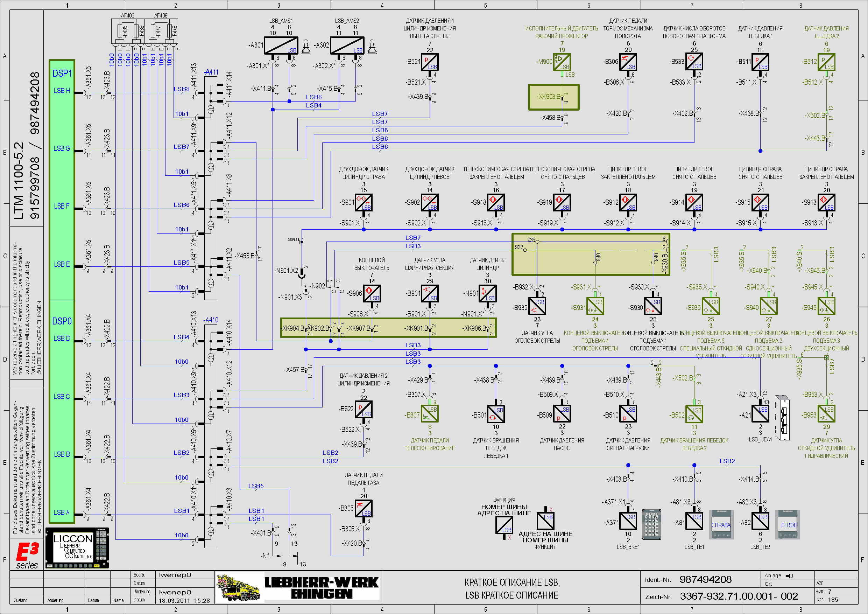This screenshot has width=868, height=614.
Task: Click the LICCON computer monitor image
Action: point(77,548)
